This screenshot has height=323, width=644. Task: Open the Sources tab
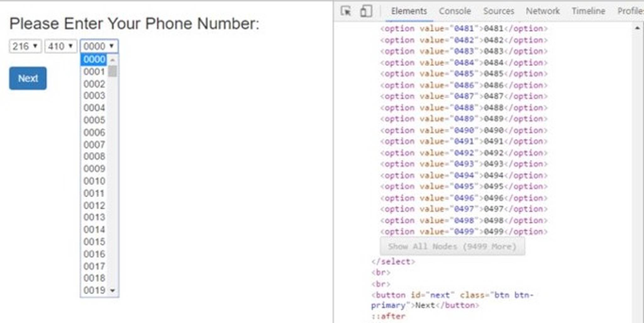click(498, 11)
